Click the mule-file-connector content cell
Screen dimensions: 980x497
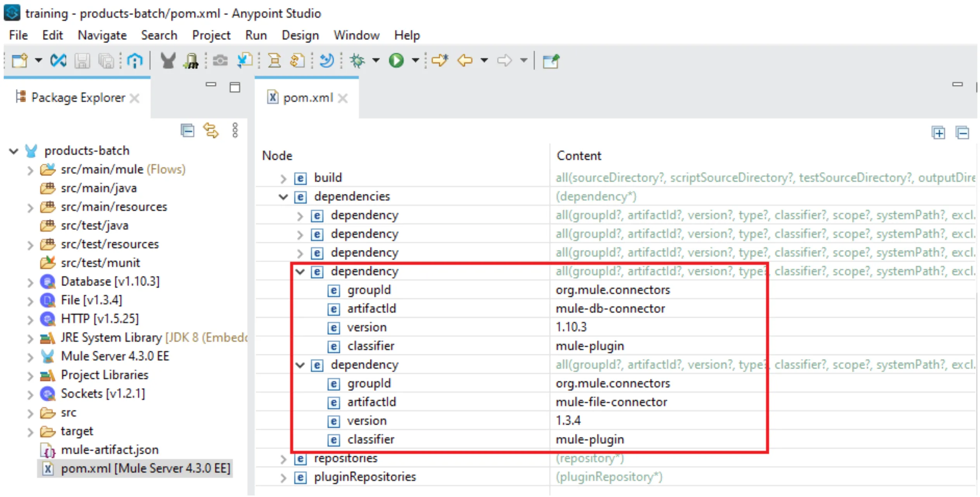click(611, 402)
